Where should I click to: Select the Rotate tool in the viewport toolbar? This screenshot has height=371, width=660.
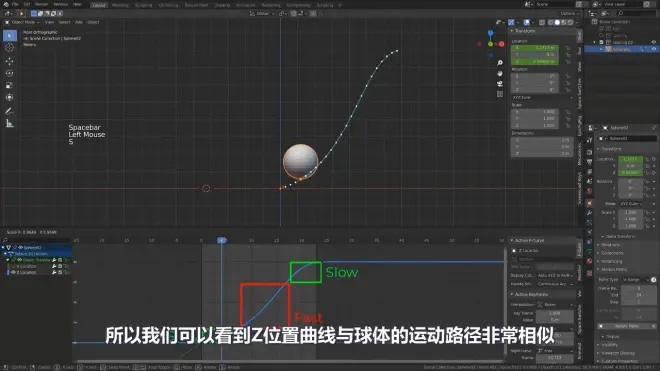click(x=9, y=73)
